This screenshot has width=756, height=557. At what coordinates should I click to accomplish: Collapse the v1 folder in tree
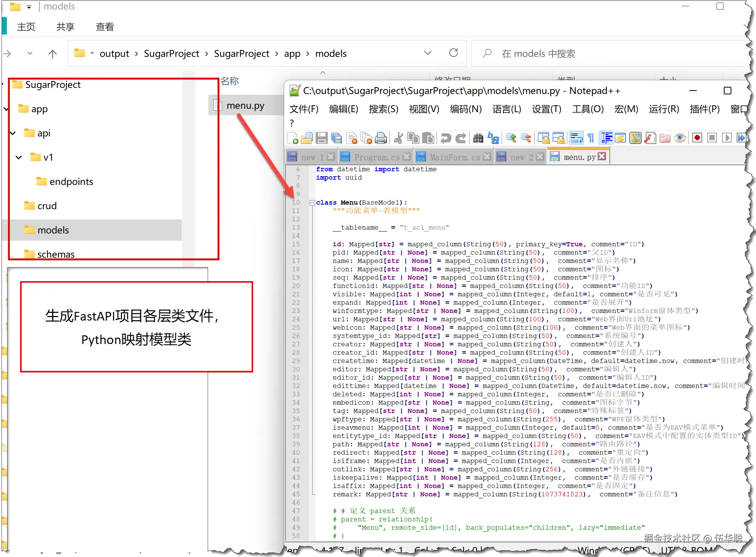click(19, 157)
